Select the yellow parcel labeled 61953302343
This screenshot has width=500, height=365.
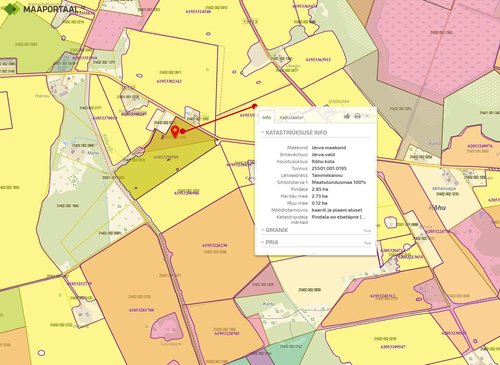tap(170, 81)
